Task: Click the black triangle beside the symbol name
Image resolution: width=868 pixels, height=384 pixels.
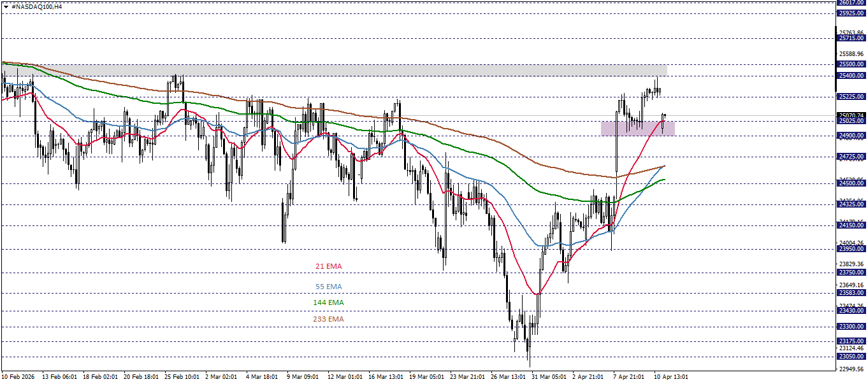Action: pyautogui.click(x=6, y=6)
